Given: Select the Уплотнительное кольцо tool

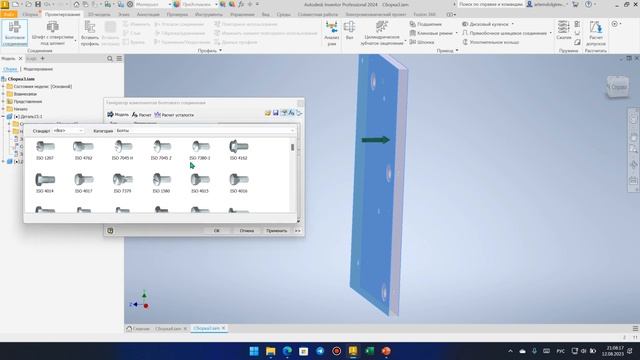Looking at the screenshot, I should pyautogui.click(x=491, y=42).
